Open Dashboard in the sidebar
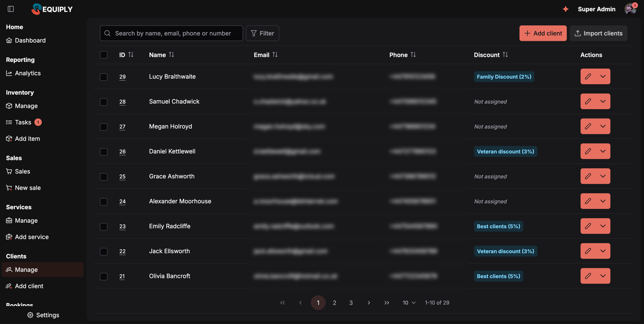The width and height of the screenshot is (644, 324). tap(26, 40)
